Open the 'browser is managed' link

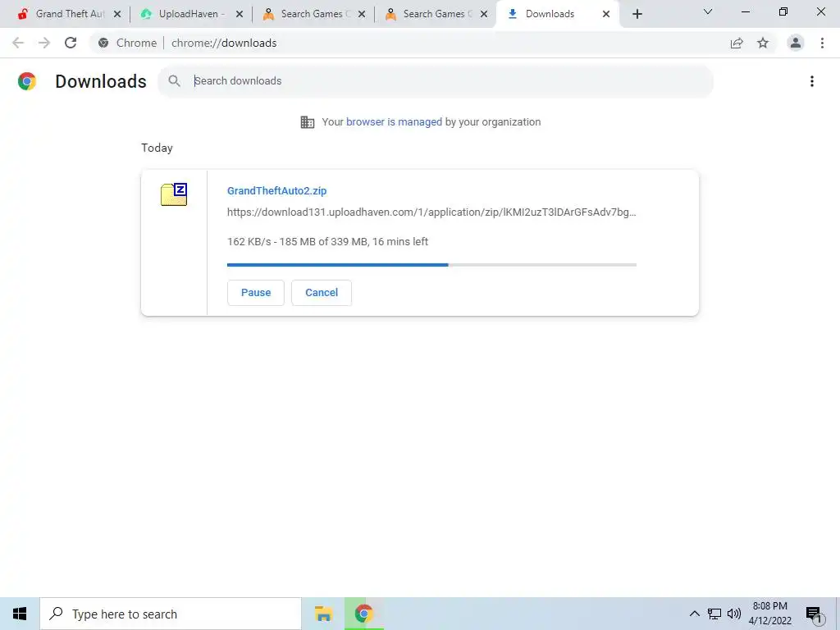click(x=394, y=121)
